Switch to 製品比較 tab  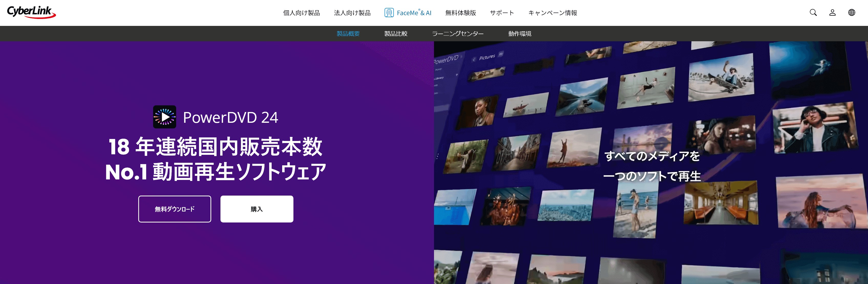pyautogui.click(x=396, y=34)
